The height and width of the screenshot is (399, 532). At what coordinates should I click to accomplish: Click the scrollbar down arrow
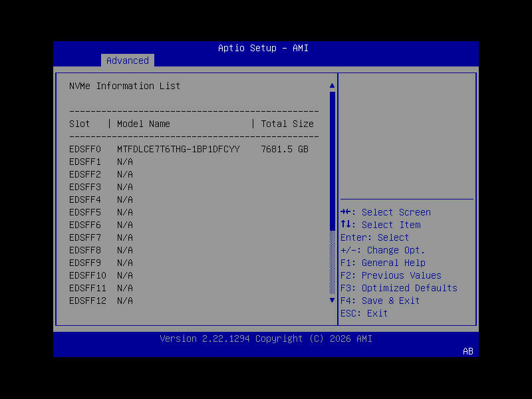click(332, 301)
